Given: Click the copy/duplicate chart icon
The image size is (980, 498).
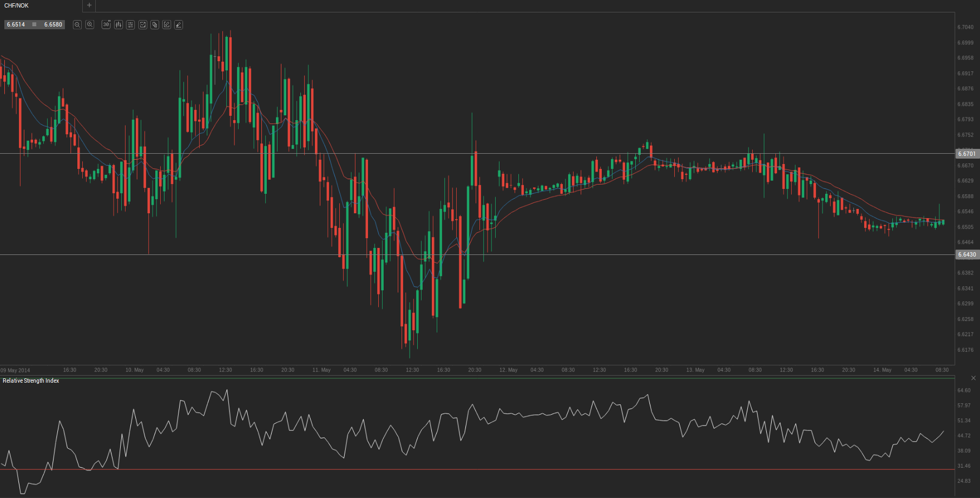Looking at the screenshot, I should (x=155, y=25).
